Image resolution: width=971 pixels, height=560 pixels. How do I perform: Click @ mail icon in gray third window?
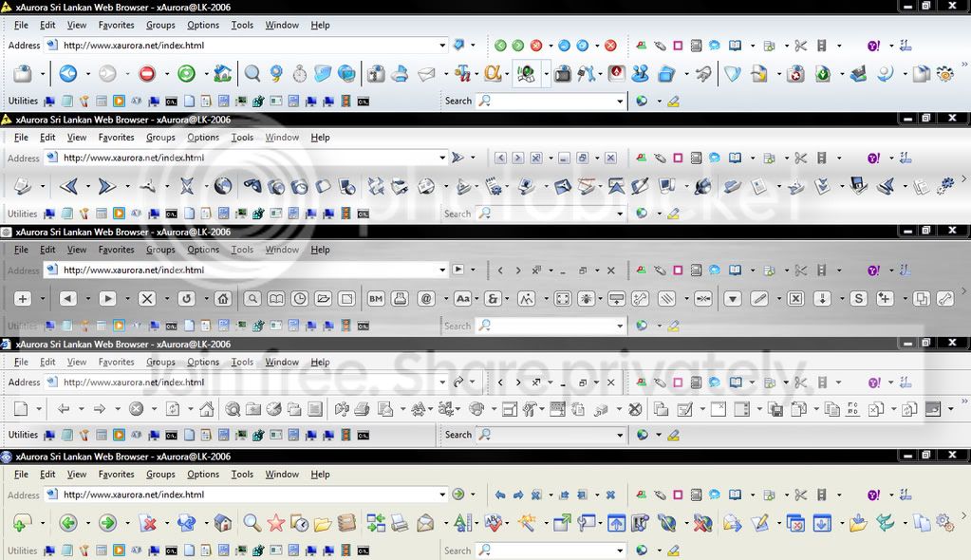(x=426, y=299)
